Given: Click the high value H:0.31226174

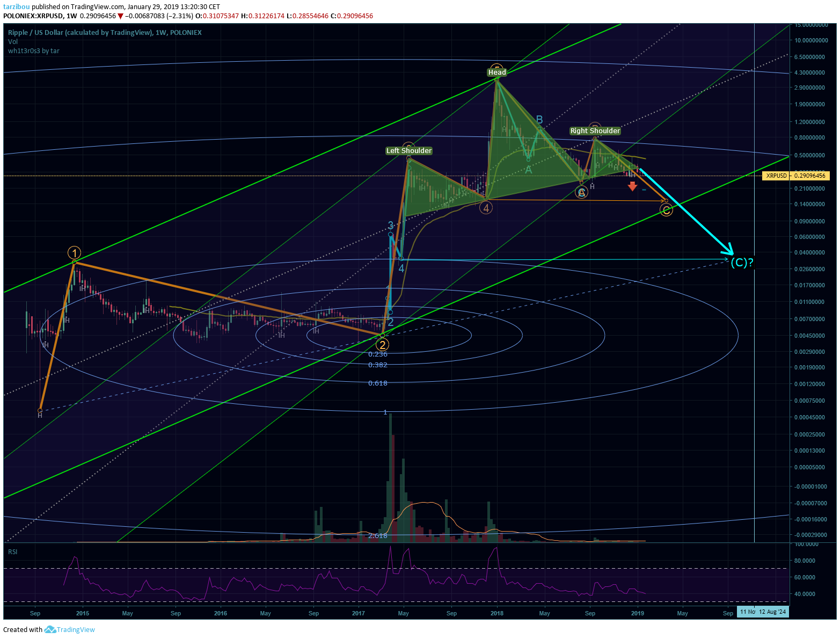Looking at the screenshot, I should point(262,16).
